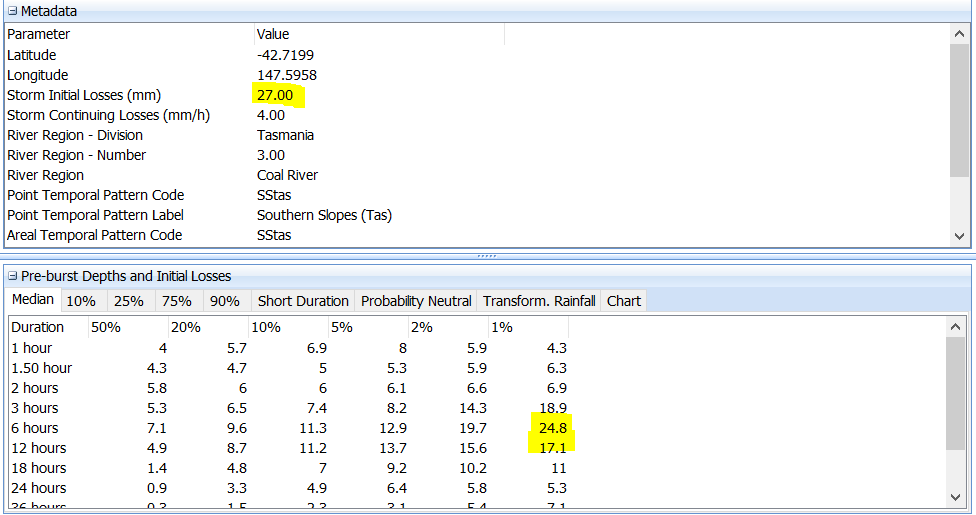Open the Transform. Rainfall tab

539,301
